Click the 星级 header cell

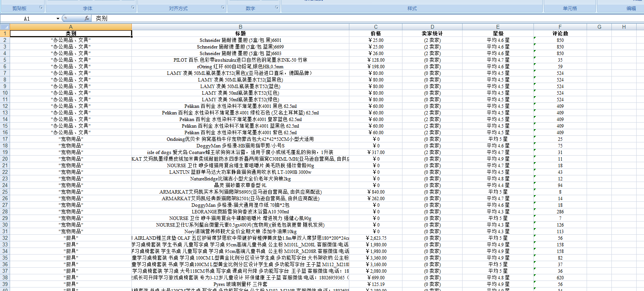498,33
